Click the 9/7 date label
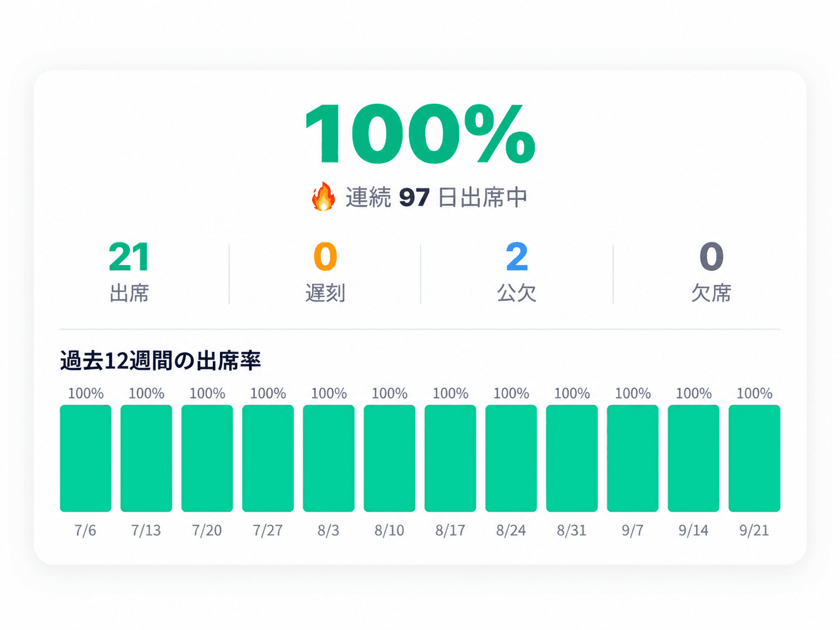840x630 pixels. (x=633, y=530)
